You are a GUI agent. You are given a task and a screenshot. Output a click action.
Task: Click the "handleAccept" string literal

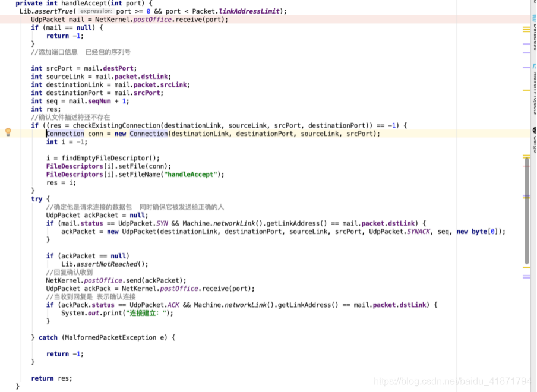[191, 175]
